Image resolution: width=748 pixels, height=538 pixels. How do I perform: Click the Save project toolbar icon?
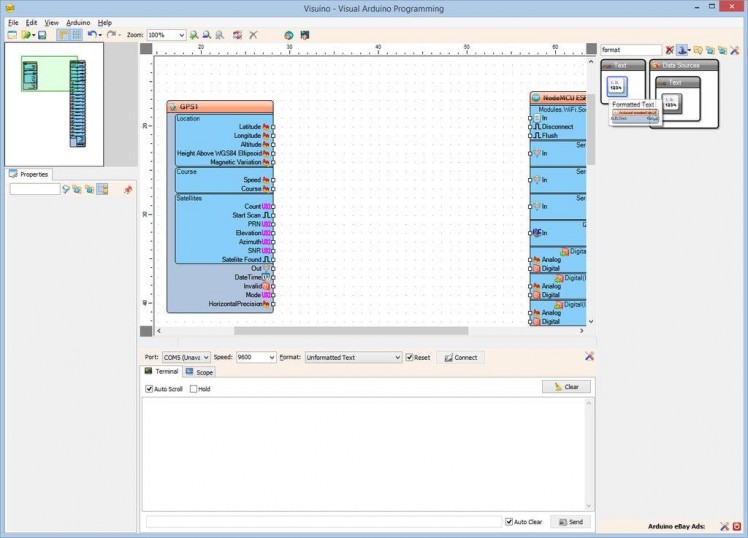(x=42, y=35)
